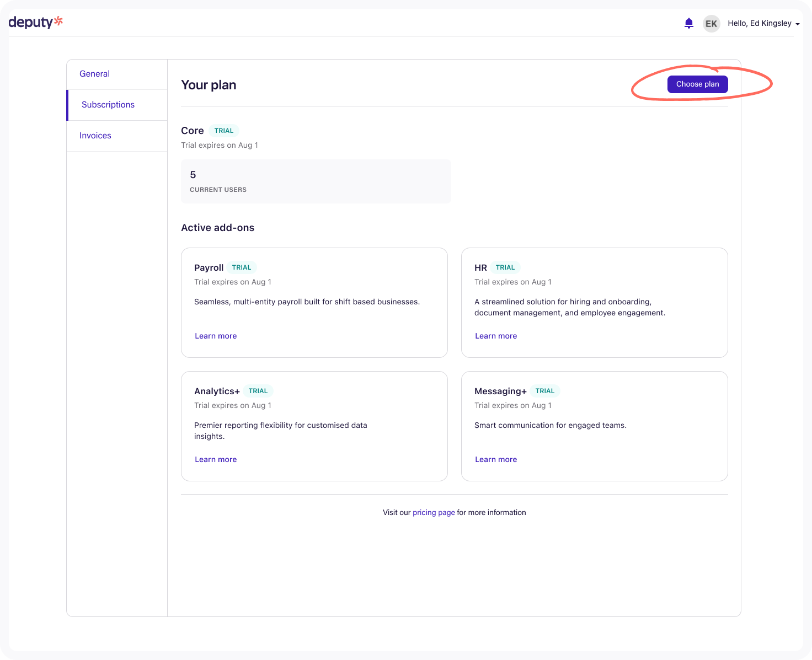The width and height of the screenshot is (812, 660).
Task: Click Learn more under HR
Action: pyautogui.click(x=496, y=336)
